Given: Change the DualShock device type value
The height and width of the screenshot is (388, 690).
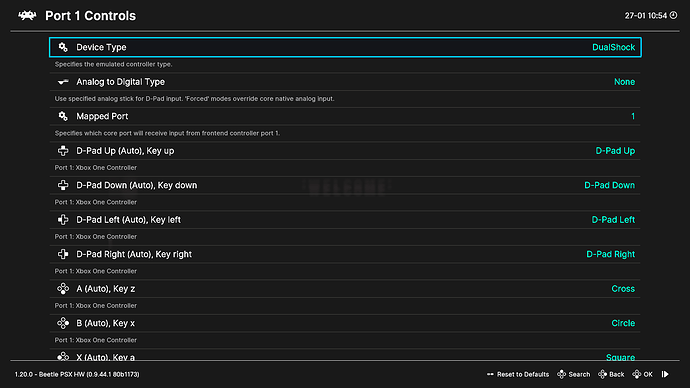Looking at the screenshot, I should tap(613, 47).
